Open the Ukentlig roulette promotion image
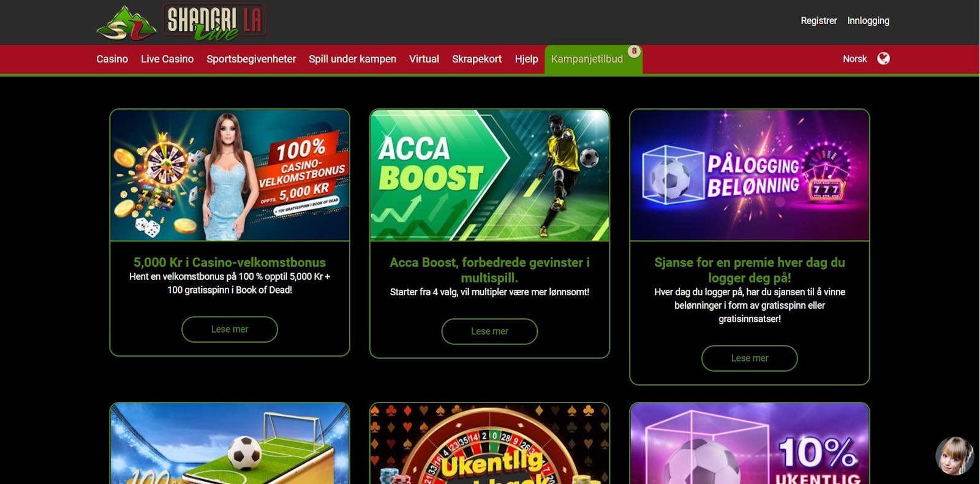980x484 pixels. 489,444
